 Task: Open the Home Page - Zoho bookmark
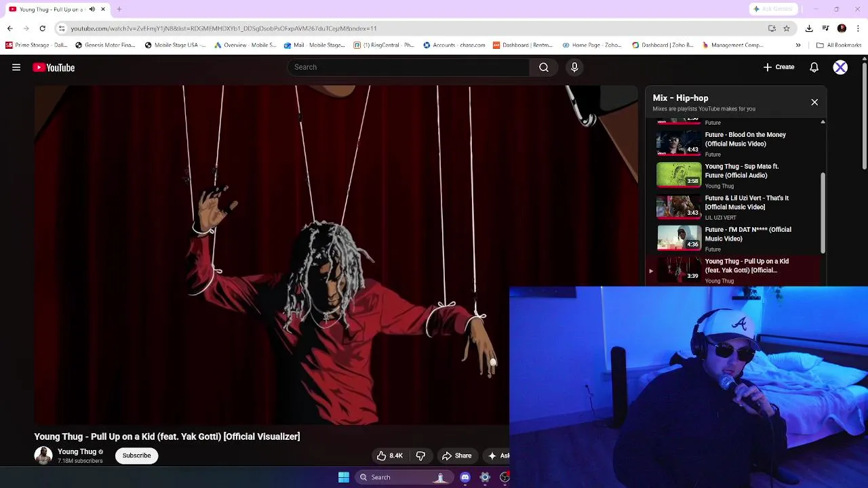point(592,45)
